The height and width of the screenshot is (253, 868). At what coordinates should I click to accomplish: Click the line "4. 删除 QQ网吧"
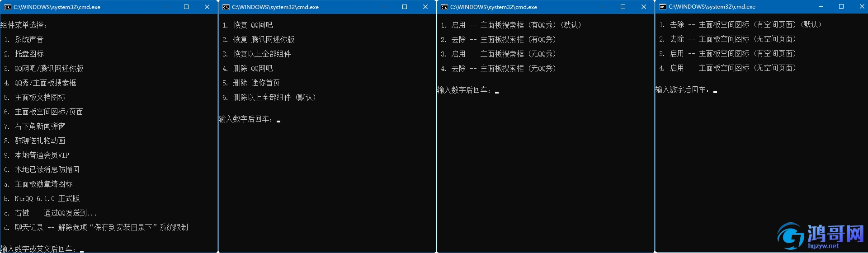[x=248, y=69]
